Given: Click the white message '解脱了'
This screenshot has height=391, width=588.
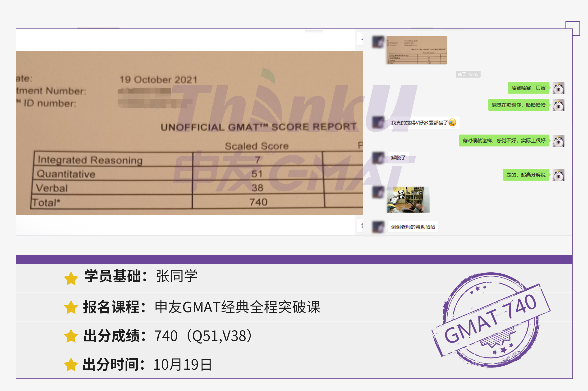Looking at the screenshot, I should [398, 158].
